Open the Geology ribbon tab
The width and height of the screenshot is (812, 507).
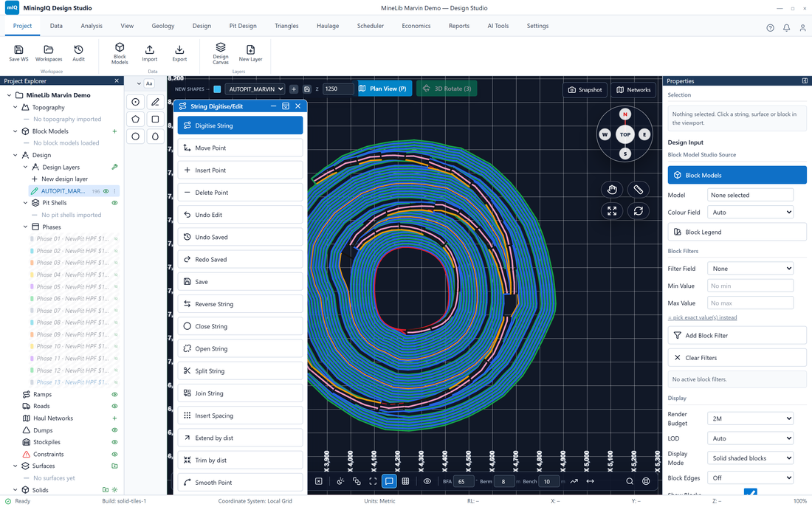pyautogui.click(x=163, y=26)
